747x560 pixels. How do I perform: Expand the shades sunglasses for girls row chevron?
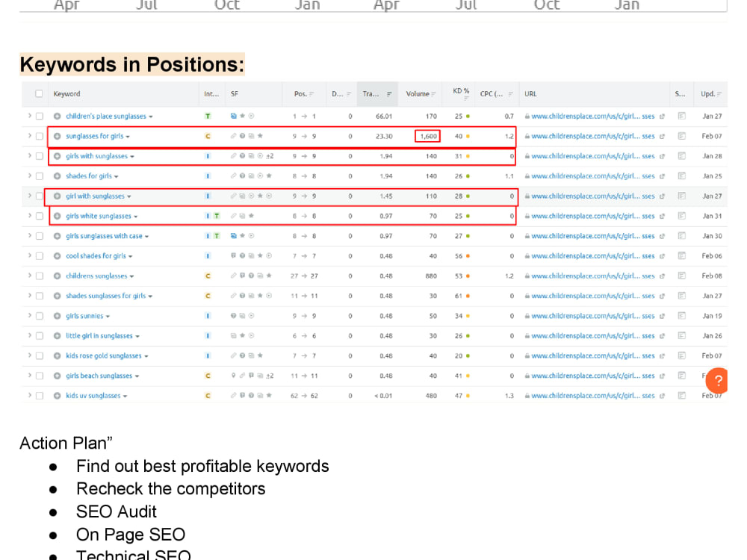(x=30, y=296)
